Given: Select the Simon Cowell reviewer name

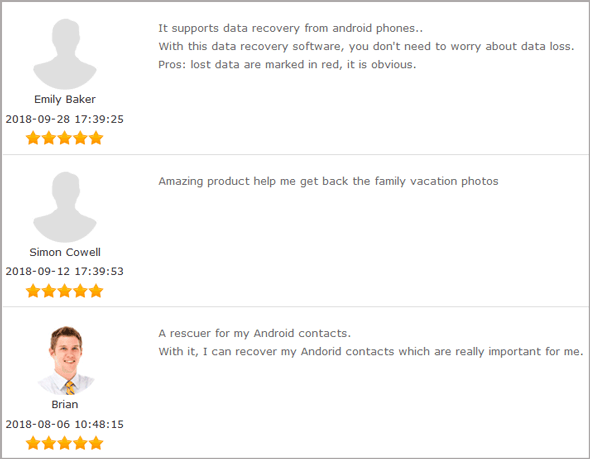Looking at the screenshot, I should click(x=65, y=252).
